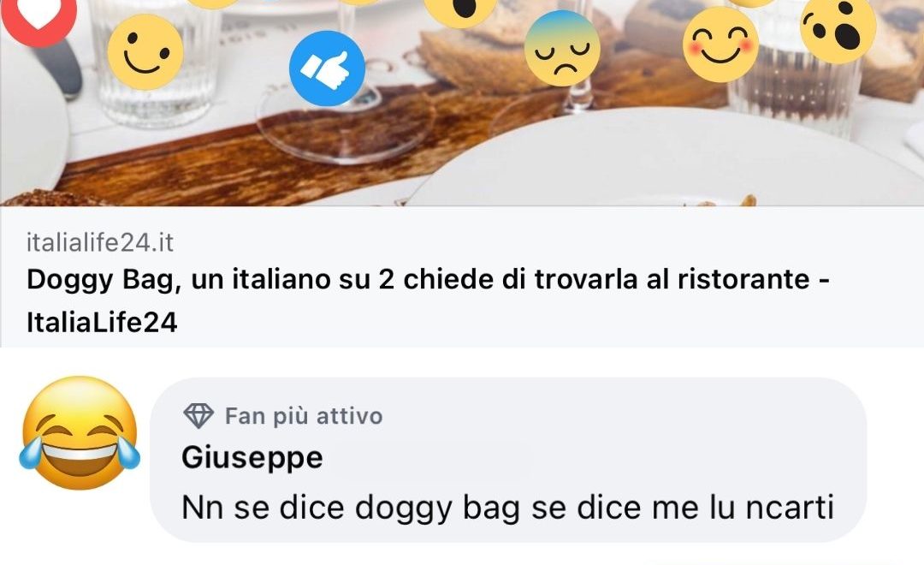Click the open-mouth surprised emoji at top

[460, 9]
